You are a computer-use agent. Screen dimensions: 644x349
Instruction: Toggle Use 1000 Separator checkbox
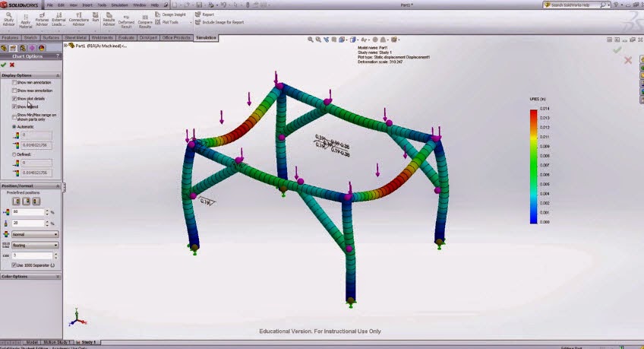click(14, 265)
